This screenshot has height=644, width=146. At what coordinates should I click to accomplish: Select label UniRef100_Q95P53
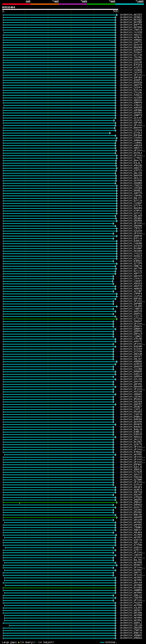coord(131,331)
